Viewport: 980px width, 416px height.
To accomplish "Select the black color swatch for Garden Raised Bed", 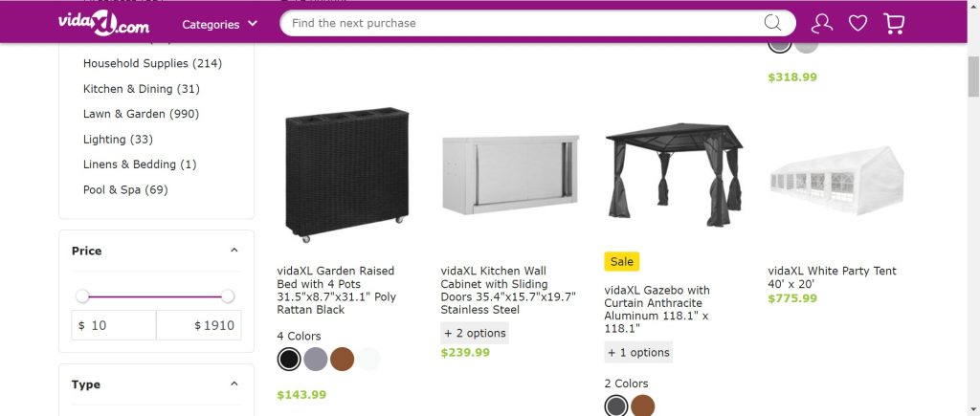I will (289, 360).
